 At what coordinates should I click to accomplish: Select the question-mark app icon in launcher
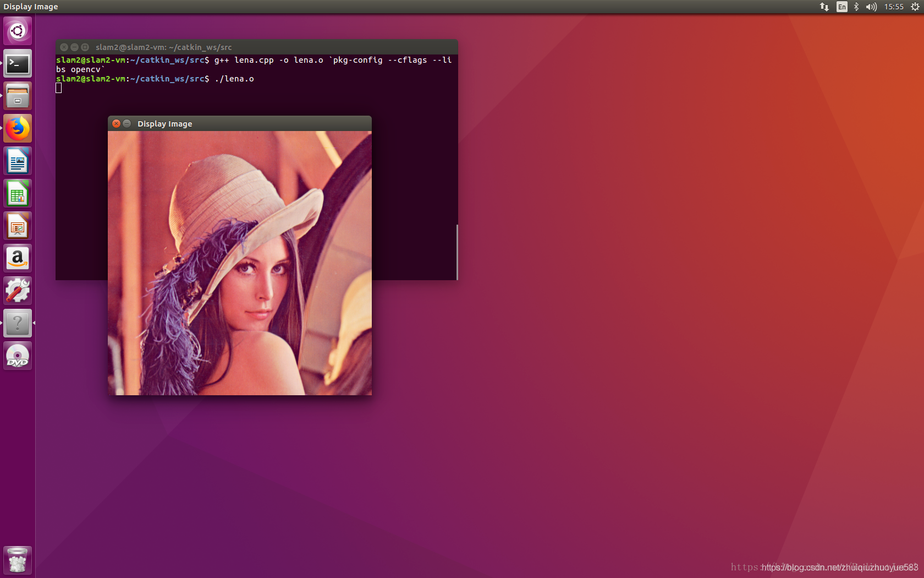pyautogui.click(x=18, y=324)
